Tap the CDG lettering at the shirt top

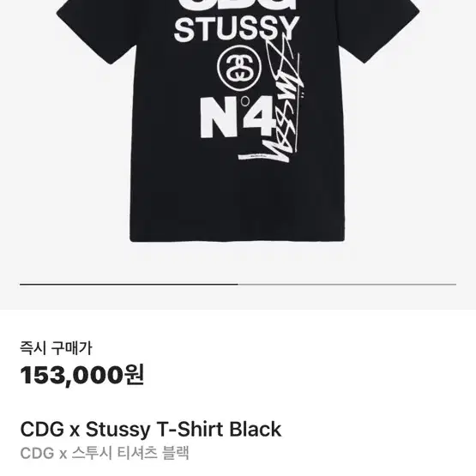(237, 4)
